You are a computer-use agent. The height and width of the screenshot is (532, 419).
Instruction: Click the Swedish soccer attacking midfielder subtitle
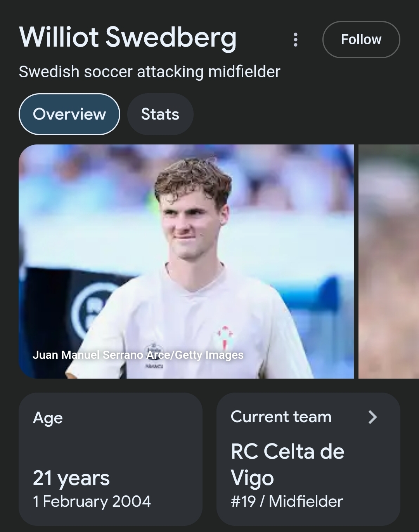pyautogui.click(x=149, y=72)
